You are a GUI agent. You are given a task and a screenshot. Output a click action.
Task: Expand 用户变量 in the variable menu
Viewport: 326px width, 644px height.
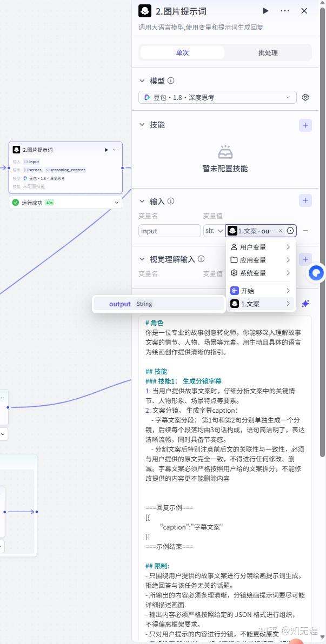tap(261, 247)
